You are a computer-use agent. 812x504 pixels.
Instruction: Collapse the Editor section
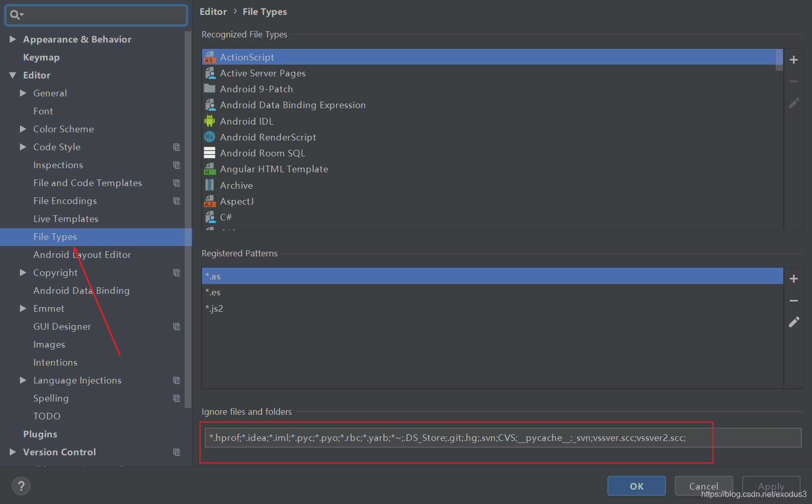pos(13,75)
